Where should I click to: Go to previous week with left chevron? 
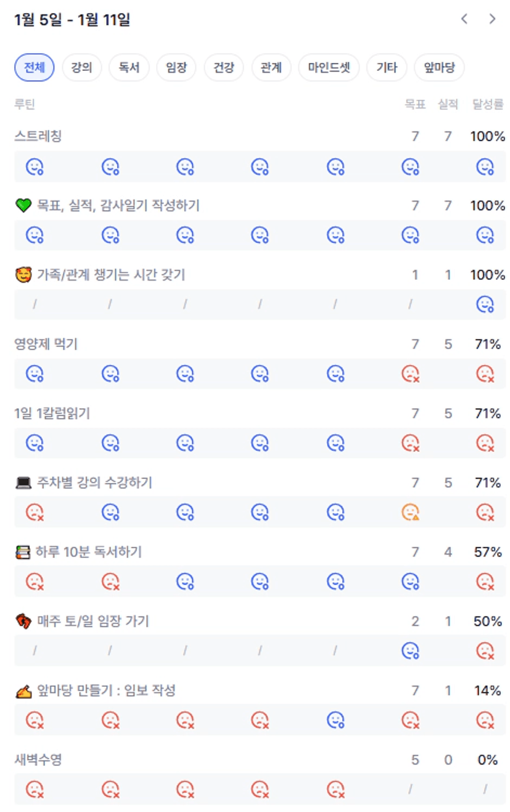tap(464, 19)
